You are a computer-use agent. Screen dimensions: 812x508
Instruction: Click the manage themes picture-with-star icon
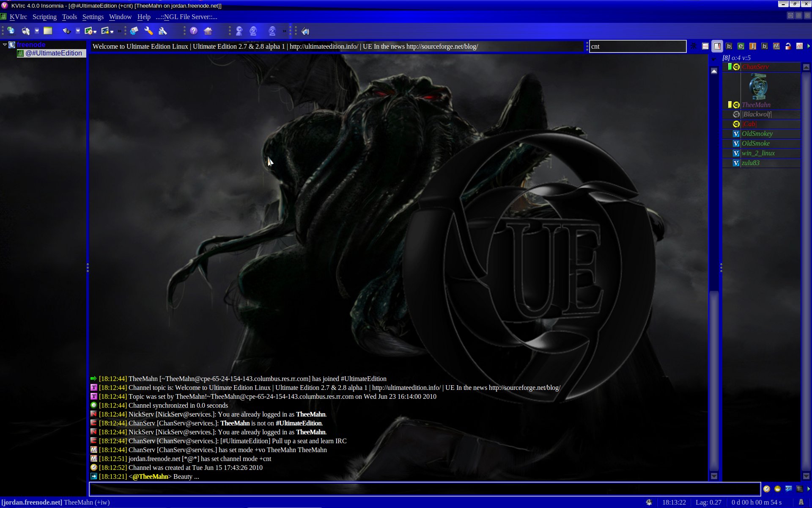[x=105, y=31]
